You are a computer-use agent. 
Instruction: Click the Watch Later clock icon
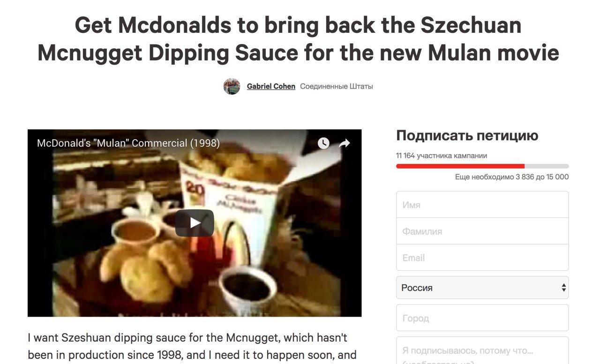[x=323, y=143]
